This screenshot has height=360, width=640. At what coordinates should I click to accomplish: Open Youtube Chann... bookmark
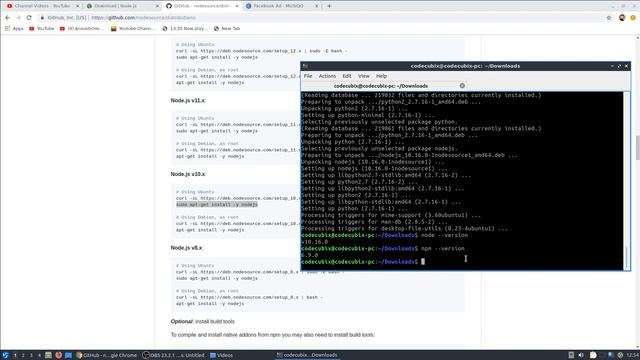click(133, 29)
